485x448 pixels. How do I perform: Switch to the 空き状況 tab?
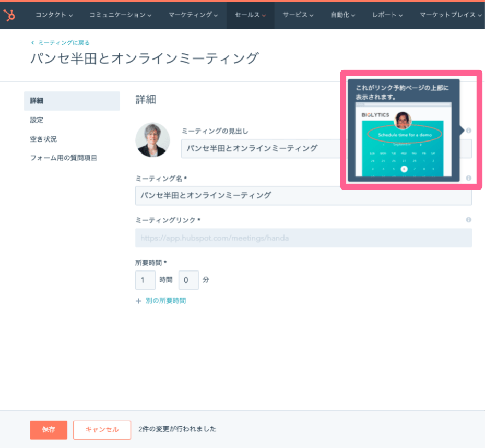(43, 139)
